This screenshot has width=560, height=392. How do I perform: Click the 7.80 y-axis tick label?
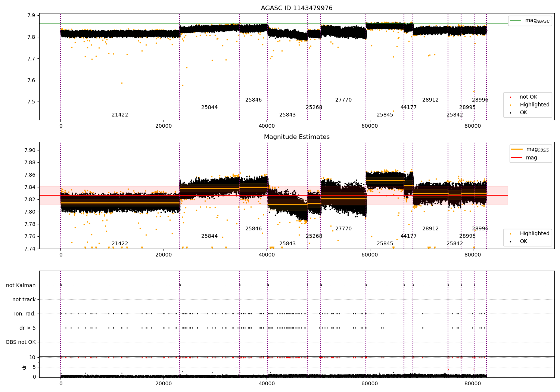coord(30,212)
